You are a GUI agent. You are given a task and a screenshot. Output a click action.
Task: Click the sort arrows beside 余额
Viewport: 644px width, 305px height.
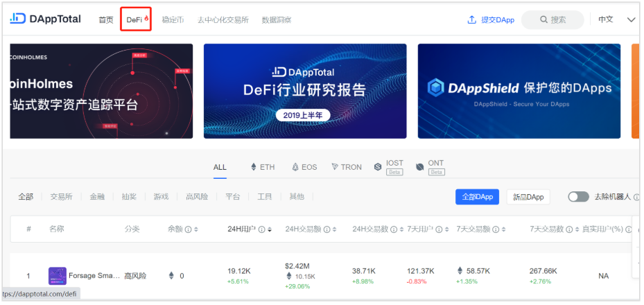pyautogui.click(x=196, y=229)
